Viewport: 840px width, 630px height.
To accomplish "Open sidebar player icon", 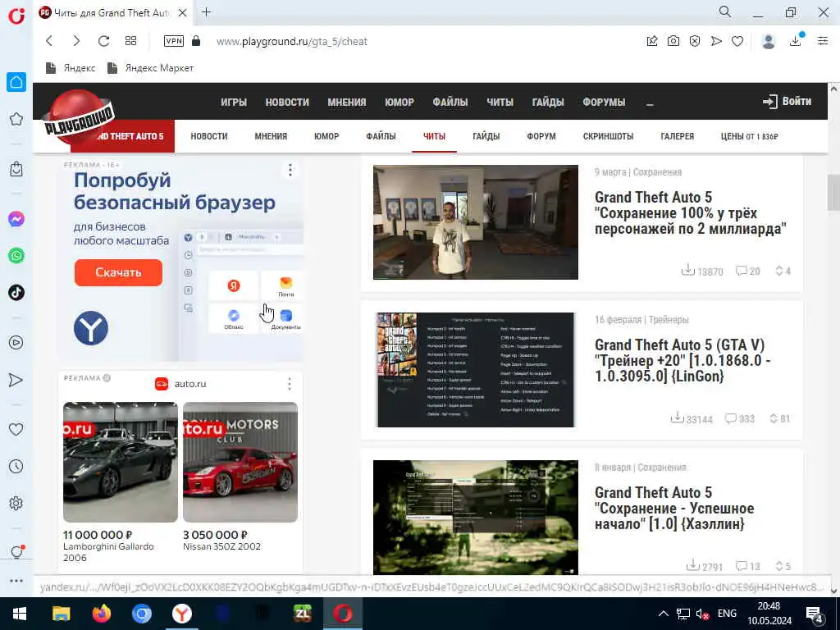I will pos(16,343).
